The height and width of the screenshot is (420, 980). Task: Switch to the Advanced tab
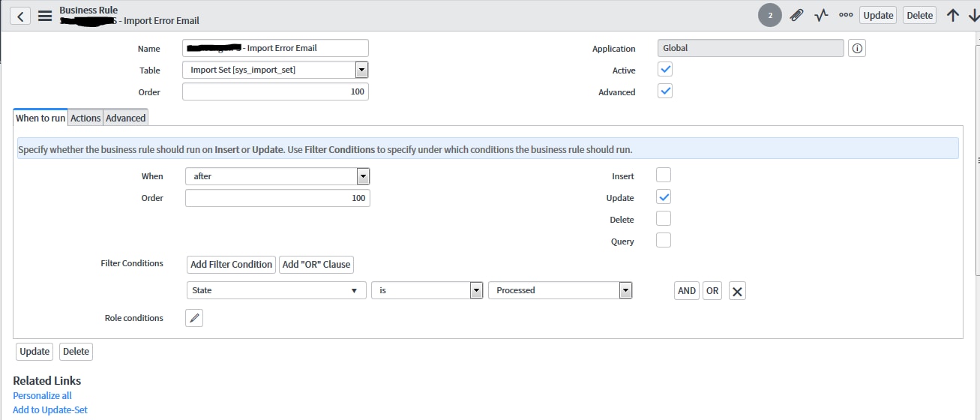125,118
